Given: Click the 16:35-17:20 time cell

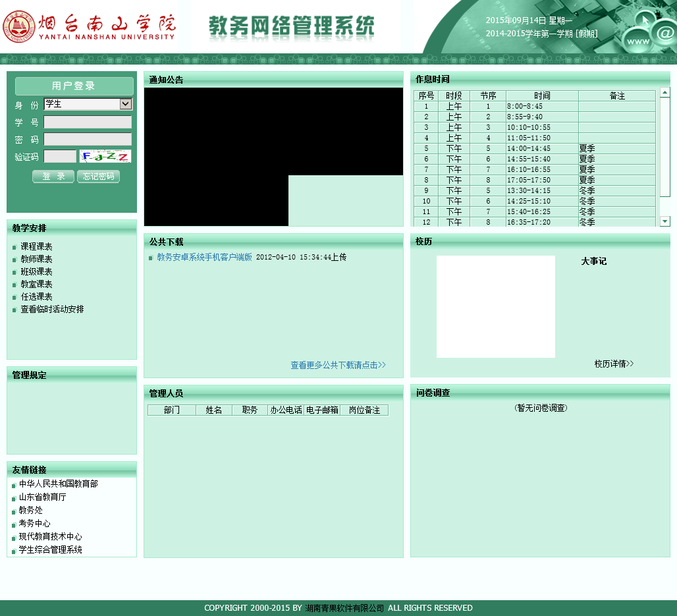Looking at the screenshot, I should point(542,222).
